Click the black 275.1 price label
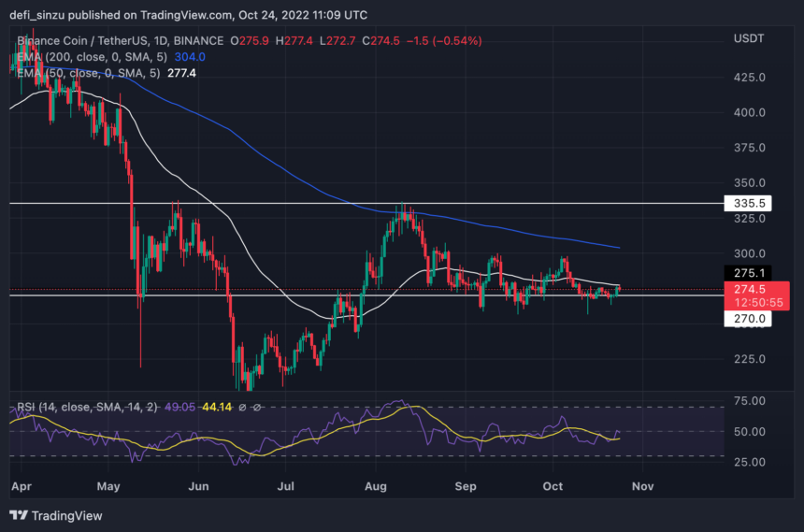The width and height of the screenshot is (804, 532). [748, 272]
